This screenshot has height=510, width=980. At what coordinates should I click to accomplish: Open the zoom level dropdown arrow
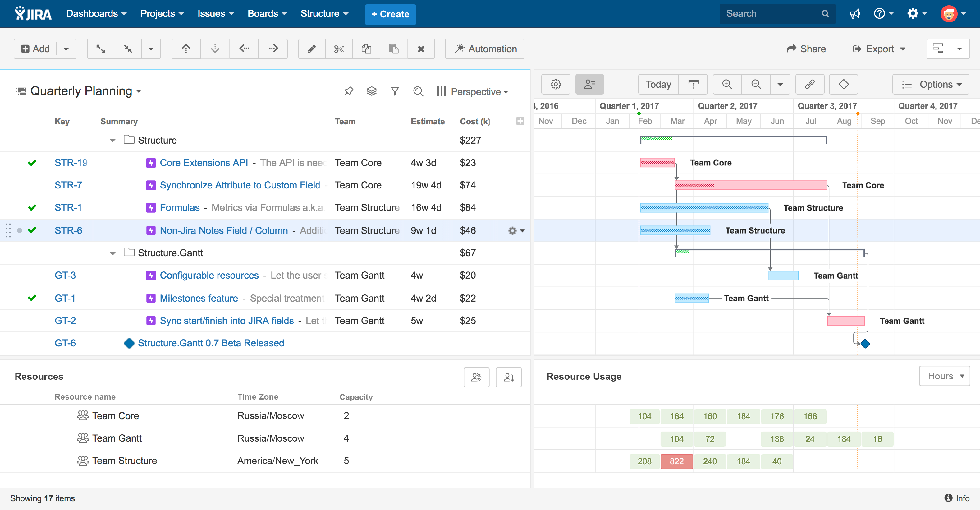pyautogui.click(x=780, y=84)
